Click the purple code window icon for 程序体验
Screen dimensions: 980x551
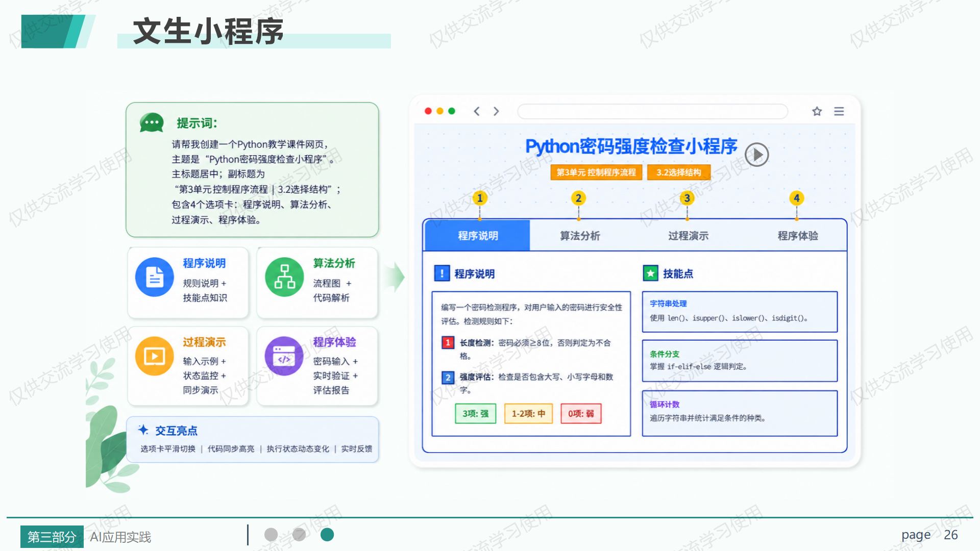284,356
